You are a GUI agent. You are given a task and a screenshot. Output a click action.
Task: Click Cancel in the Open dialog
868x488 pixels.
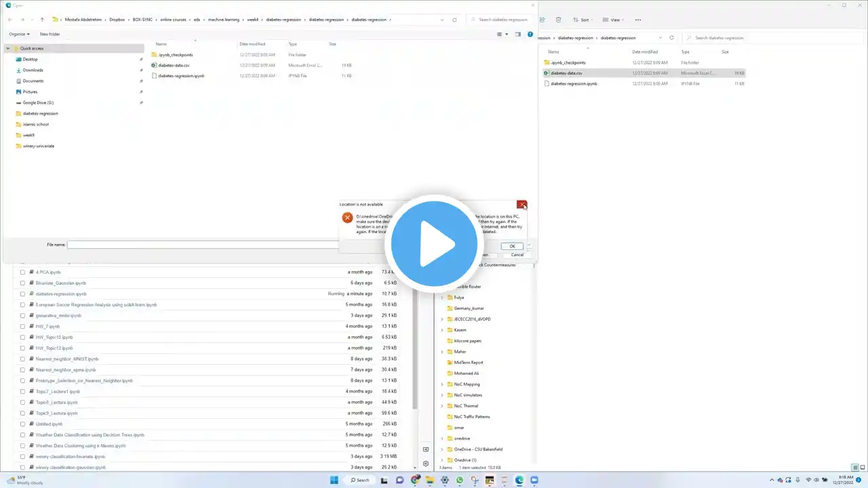[517, 255]
